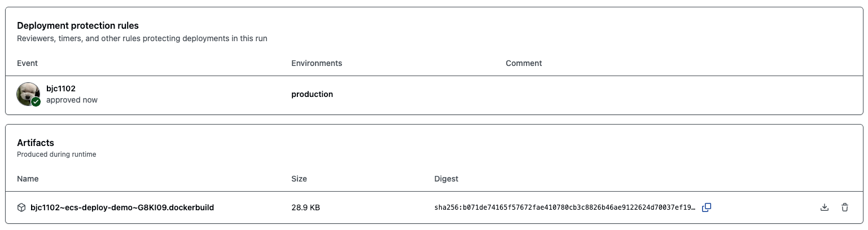Click the Event column header
Image resolution: width=868 pixels, height=230 pixels.
28,63
